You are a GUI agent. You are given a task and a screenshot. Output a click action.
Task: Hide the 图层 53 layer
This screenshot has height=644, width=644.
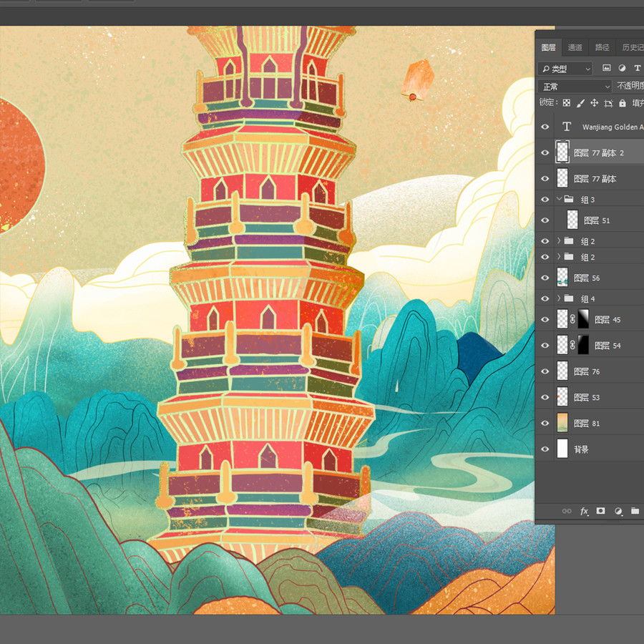click(x=545, y=397)
